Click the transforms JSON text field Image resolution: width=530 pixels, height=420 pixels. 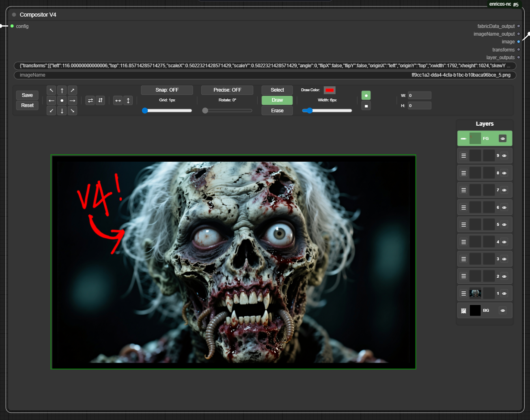pyautogui.click(x=265, y=66)
